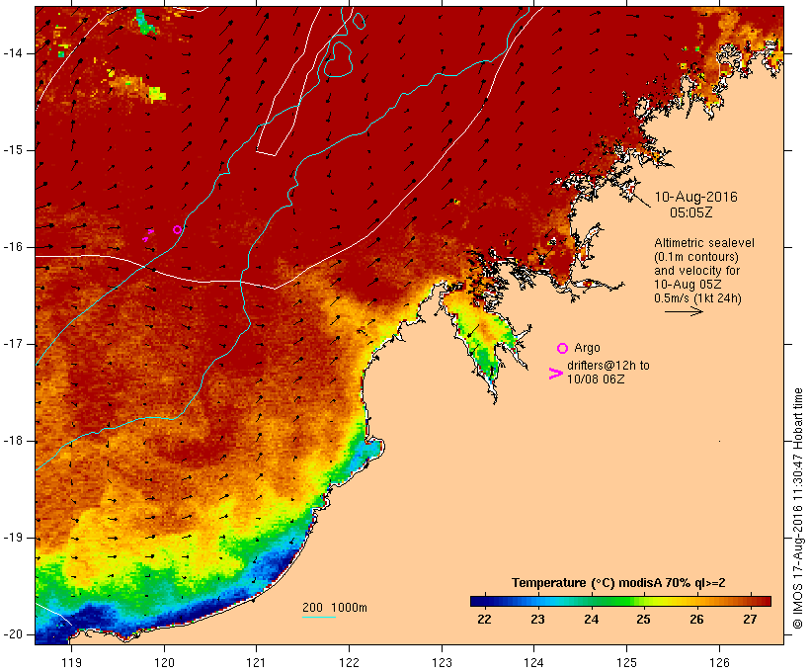
Task: Click the magenta drifter arrow in the legend
Action: (556, 374)
